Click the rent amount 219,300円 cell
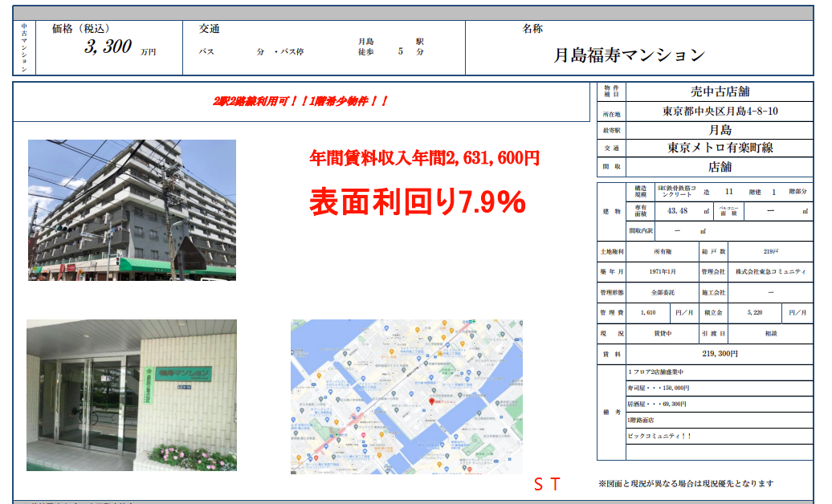The height and width of the screenshot is (504, 832). 719,353
